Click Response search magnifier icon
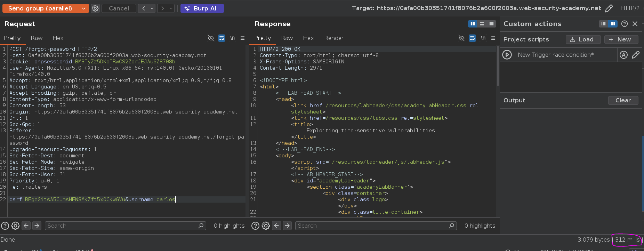 pyautogui.click(x=452, y=226)
